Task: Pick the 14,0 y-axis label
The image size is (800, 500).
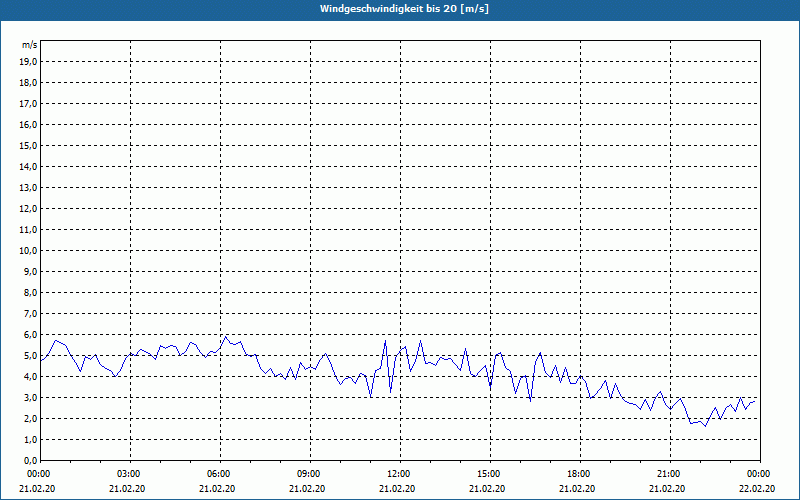Action: point(28,166)
